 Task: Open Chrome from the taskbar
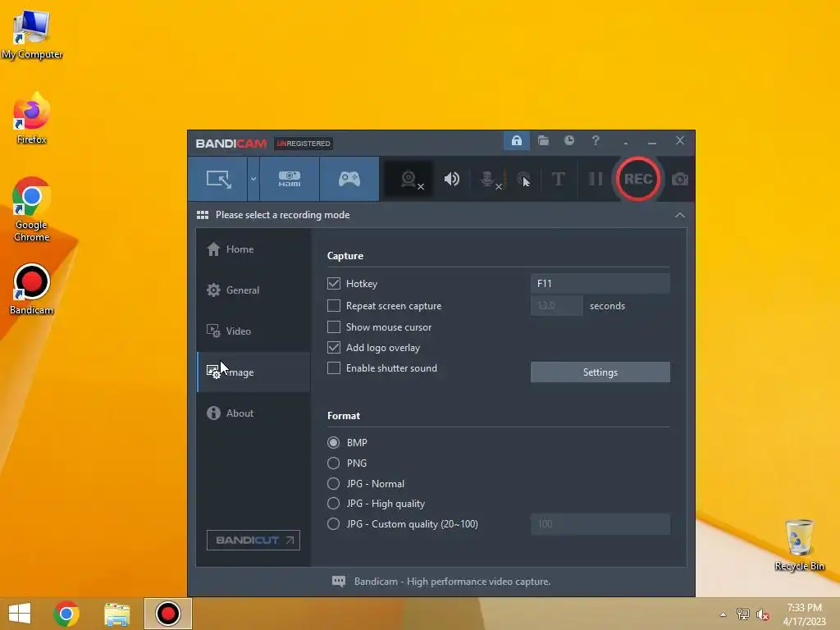point(66,614)
